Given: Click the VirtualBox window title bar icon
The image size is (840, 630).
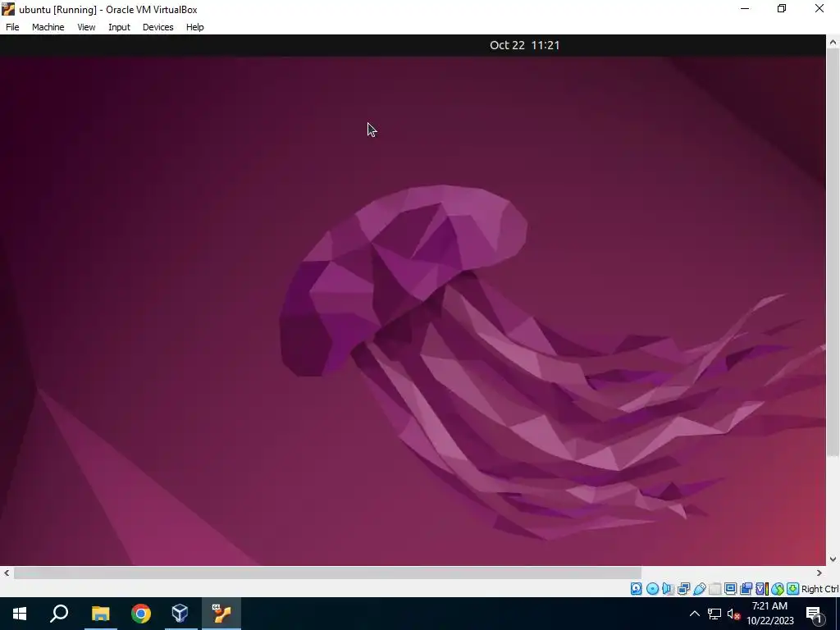Looking at the screenshot, I should [8, 9].
